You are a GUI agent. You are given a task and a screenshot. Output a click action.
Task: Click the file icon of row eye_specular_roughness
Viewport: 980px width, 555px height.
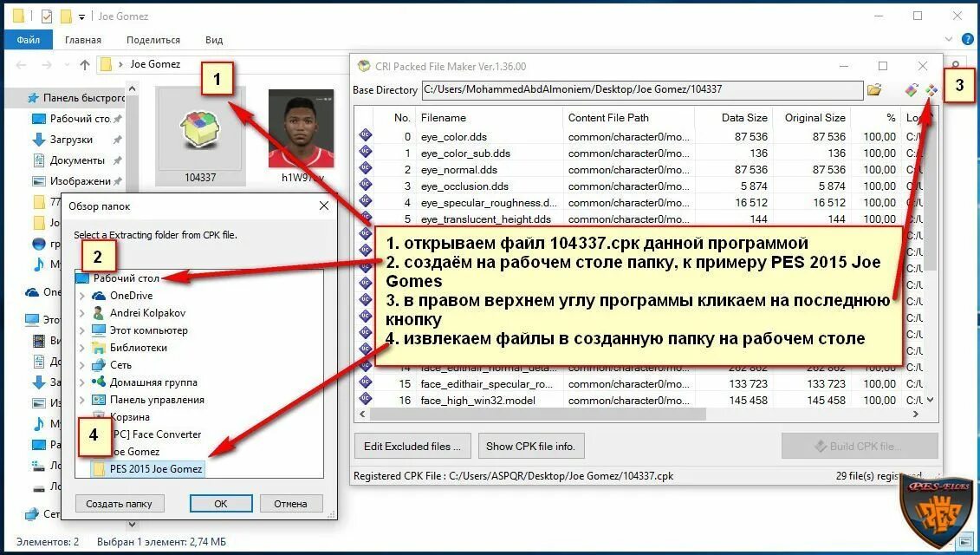click(x=366, y=201)
